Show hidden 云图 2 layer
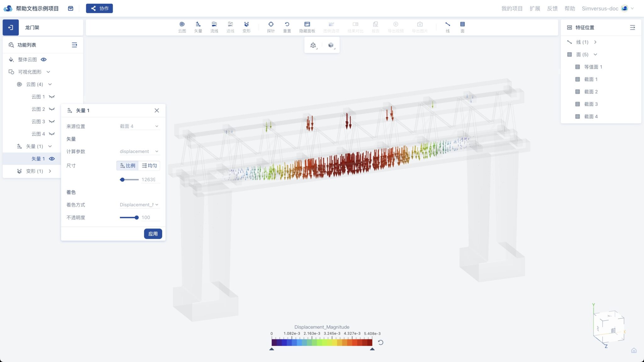The width and height of the screenshot is (644, 362). tap(52, 109)
